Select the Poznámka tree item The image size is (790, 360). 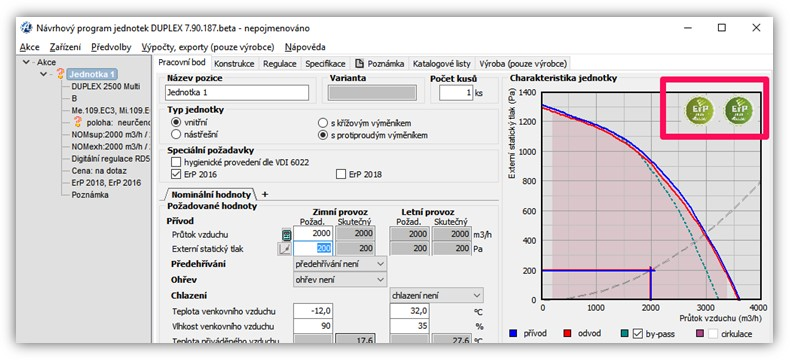pos(90,195)
